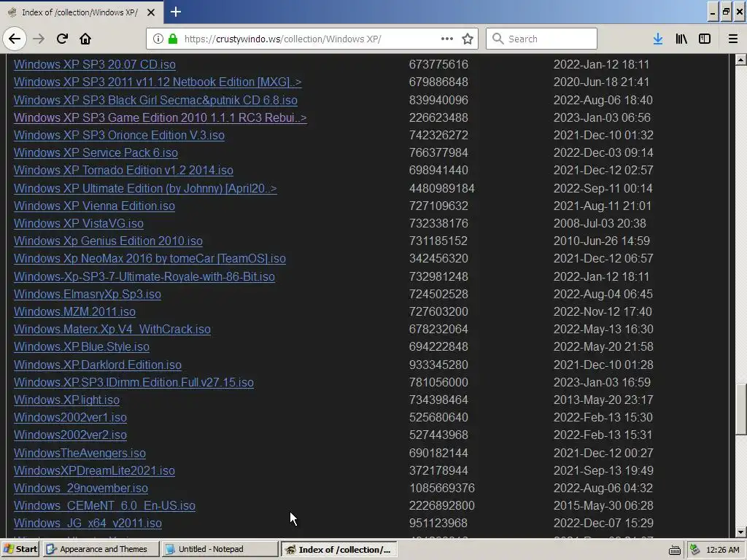
Task: Click the vertical scrollbar thumb
Action: click(740, 410)
